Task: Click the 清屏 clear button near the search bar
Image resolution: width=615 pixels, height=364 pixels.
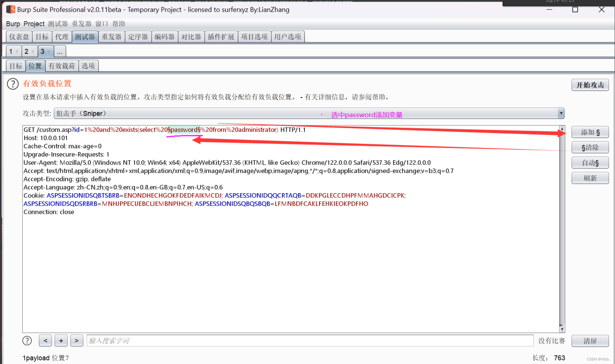Action: click(x=590, y=341)
